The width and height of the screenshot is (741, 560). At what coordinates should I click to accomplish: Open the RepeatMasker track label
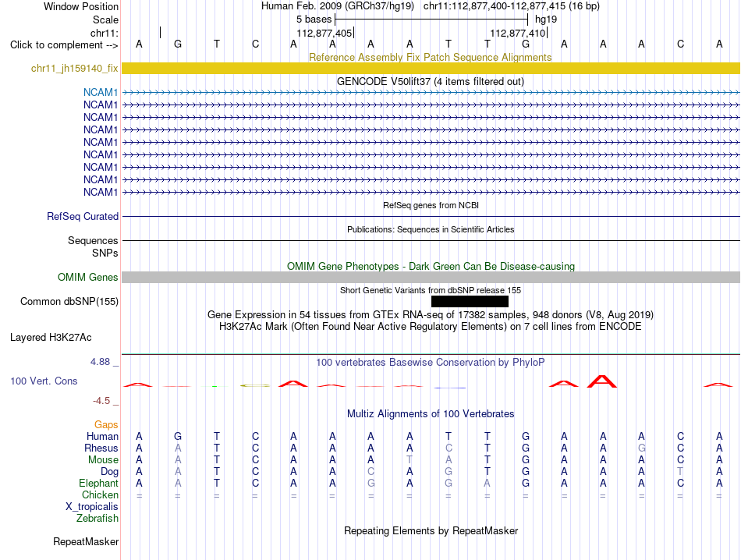[86, 541]
